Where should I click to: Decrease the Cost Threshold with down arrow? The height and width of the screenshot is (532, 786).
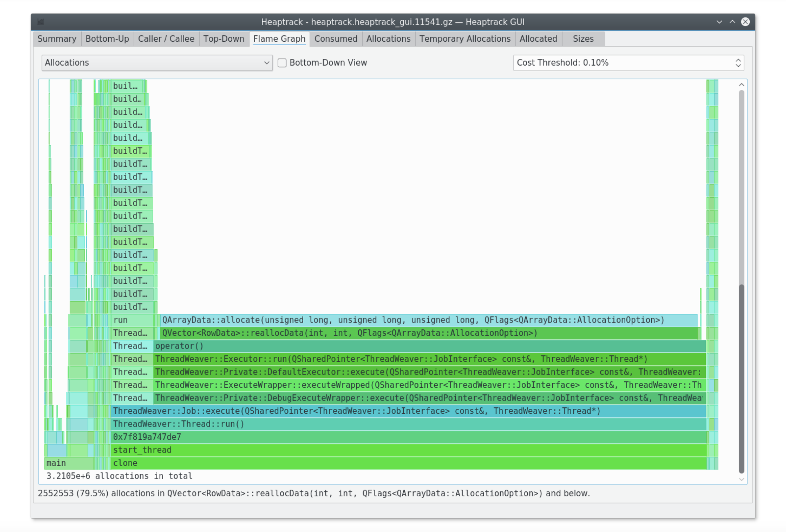(x=738, y=66)
